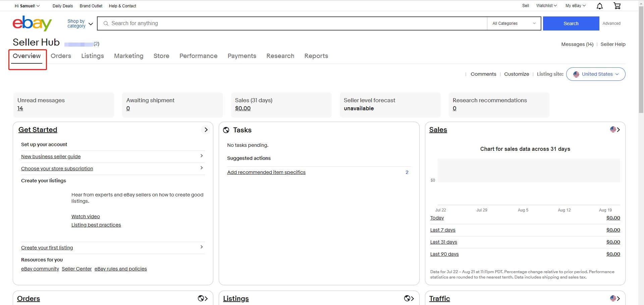The image size is (644, 305).
Task: Open the shopping cart icon
Action: [617, 6]
